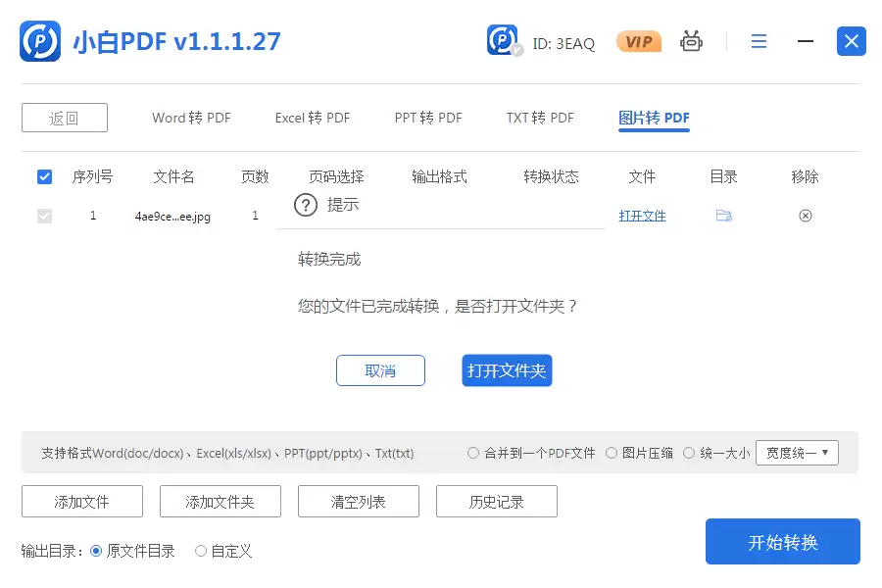Switch to the Word转PDF tab

click(191, 118)
